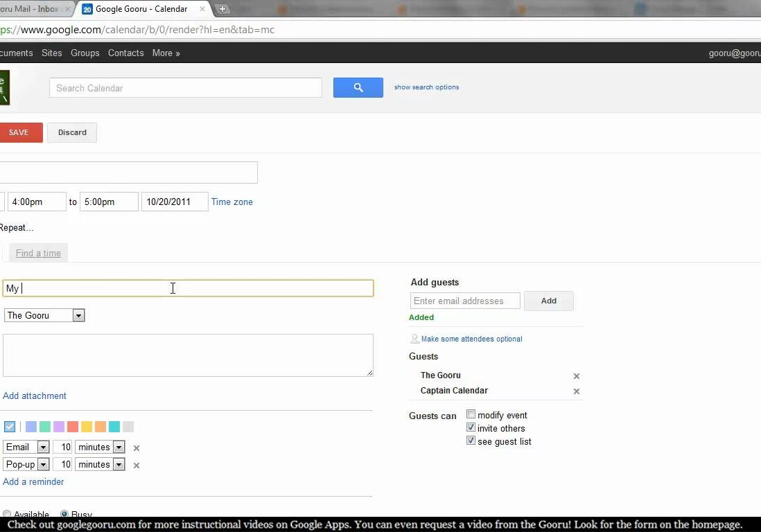The width and height of the screenshot is (761, 532).
Task: Switch to the Find a time tab
Action: [x=38, y=253]
